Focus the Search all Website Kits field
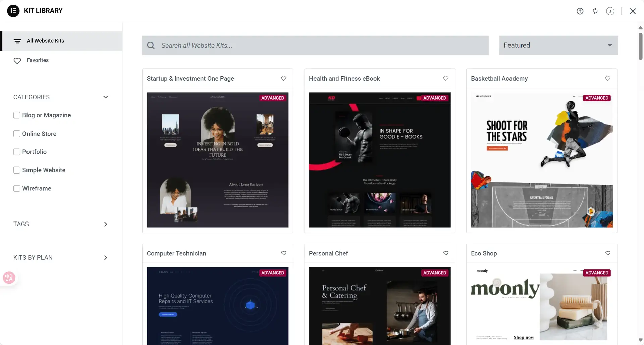 tap(315, 45)
